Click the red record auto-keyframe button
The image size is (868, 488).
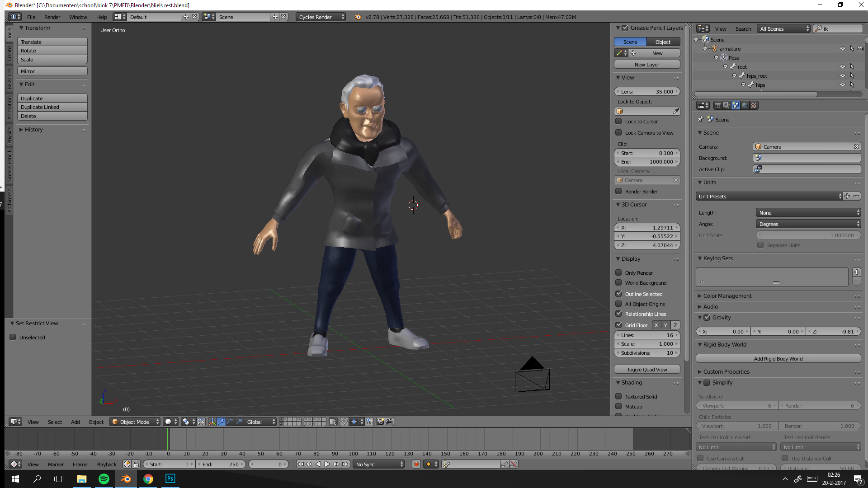pyautogui.click(x=416, y=464)
